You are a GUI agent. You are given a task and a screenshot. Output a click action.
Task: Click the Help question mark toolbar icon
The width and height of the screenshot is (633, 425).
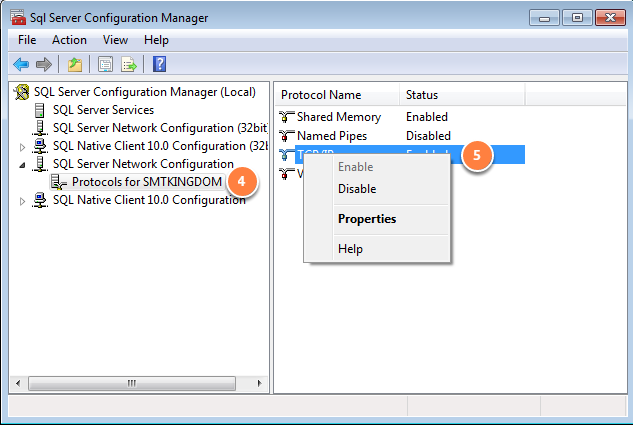tap(159, 64)
